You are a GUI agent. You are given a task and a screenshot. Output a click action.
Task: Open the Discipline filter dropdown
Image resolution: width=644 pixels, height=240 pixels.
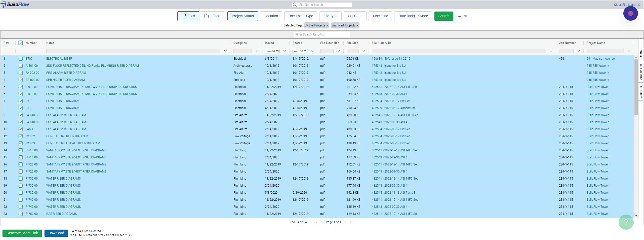380,16
